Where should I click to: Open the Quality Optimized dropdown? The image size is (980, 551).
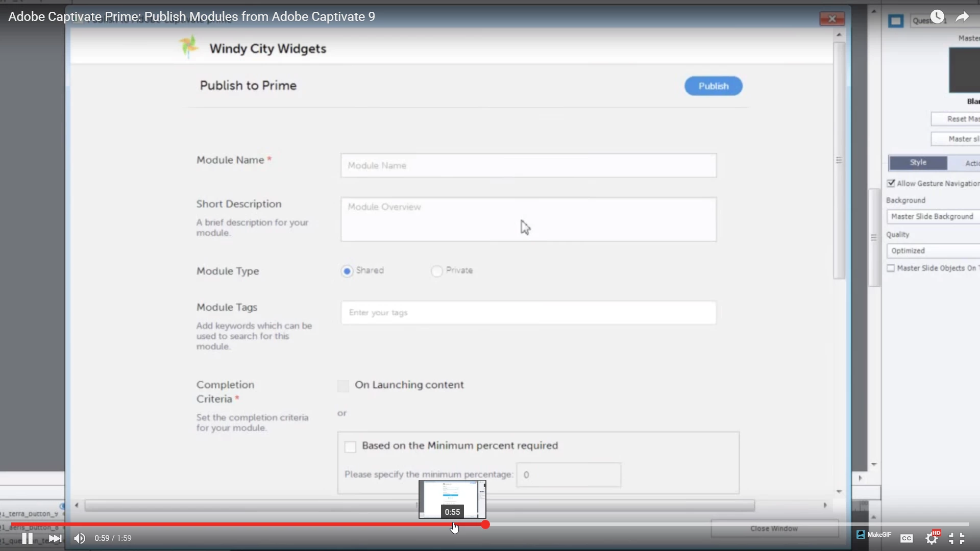click(933, 251)
